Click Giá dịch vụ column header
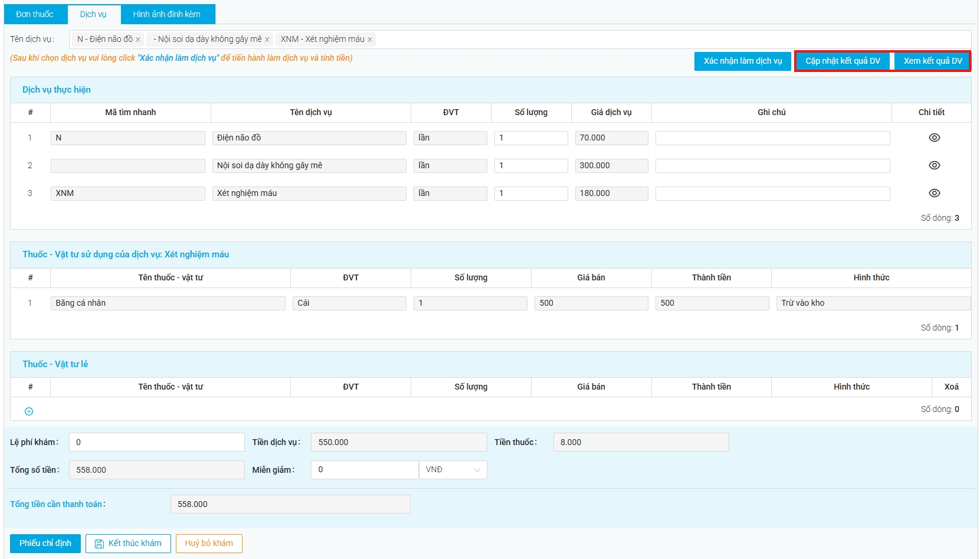Viewport: 980px width, 559px height. [x=611, y=112]
